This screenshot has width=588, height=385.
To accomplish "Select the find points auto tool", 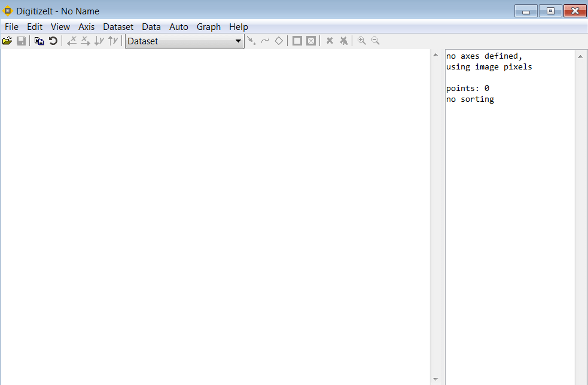I will coord(251,41).
